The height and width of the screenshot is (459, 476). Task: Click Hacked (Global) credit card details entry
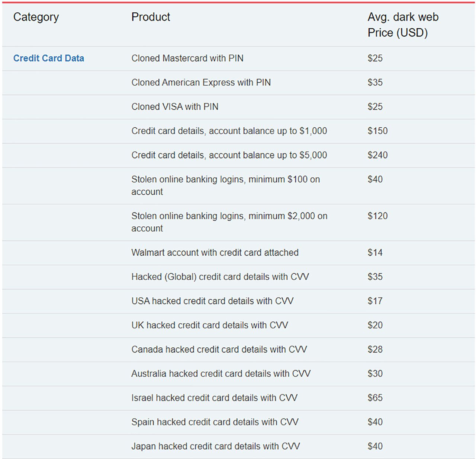coord(220,277)
